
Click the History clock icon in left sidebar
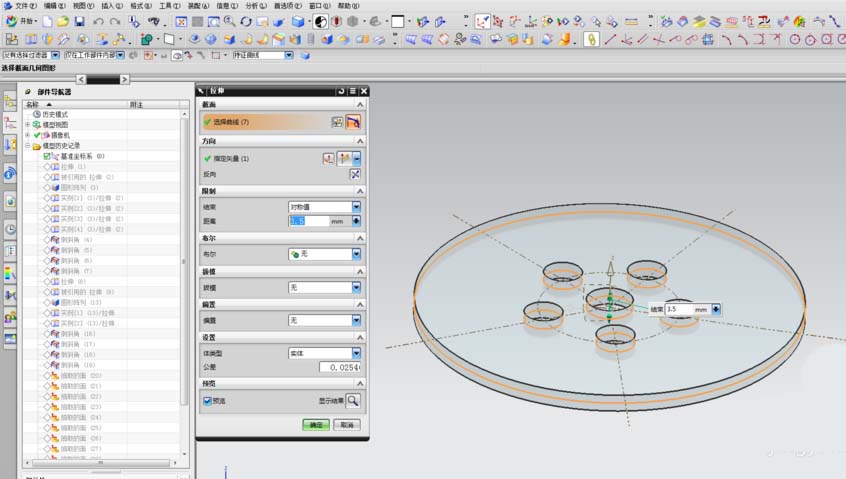(10, 227)
